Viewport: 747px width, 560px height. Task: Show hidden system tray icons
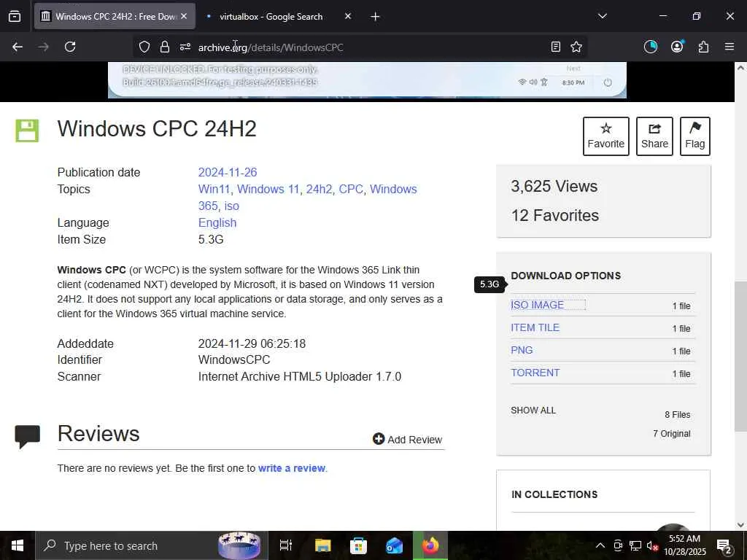(600, 545)
